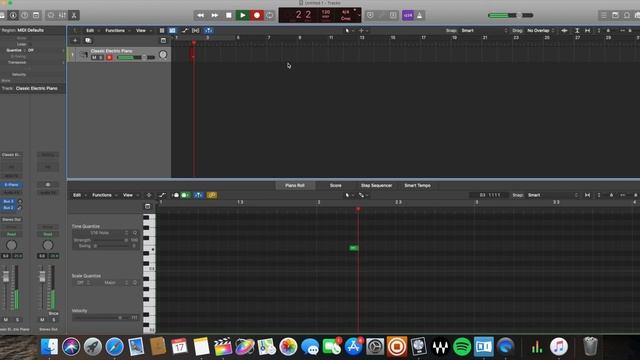Open the Toolbar button in control bar
640x360 pixels.
36,16
